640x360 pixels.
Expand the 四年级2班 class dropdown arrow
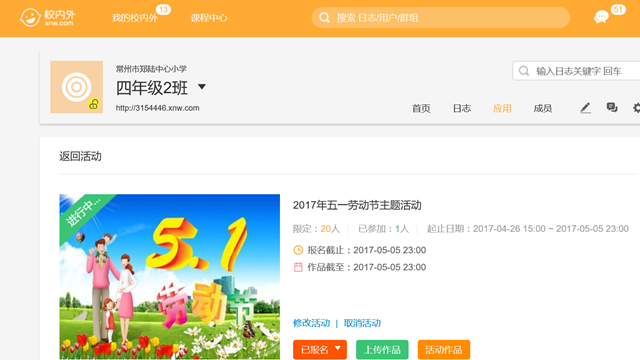click(202, 87)
